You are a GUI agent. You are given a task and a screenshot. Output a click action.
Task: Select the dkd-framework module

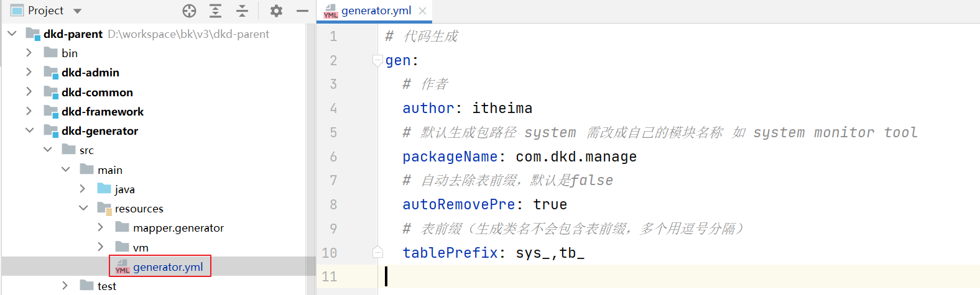pyautogui.click(x=103, y=112)
